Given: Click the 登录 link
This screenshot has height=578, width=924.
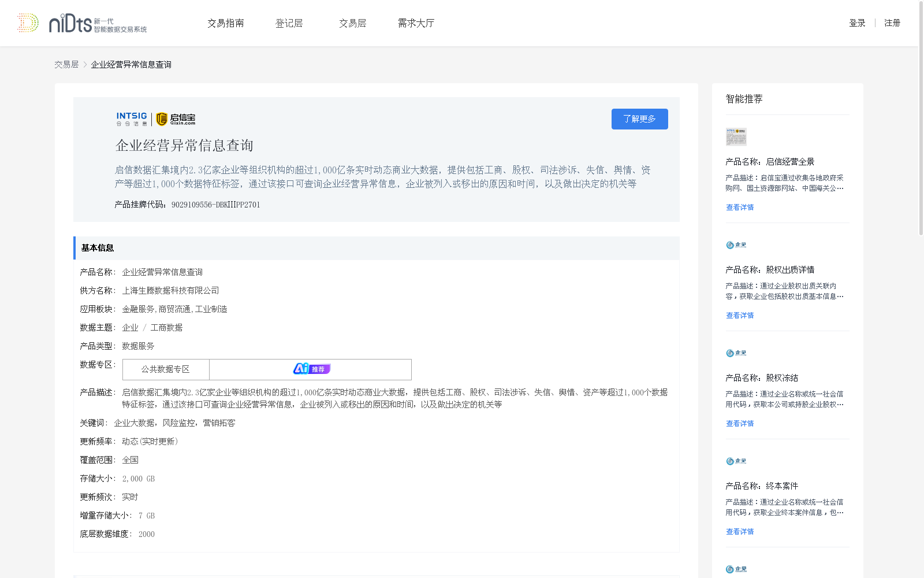Looking at the screenshot, I should click(x=857, y=23).
